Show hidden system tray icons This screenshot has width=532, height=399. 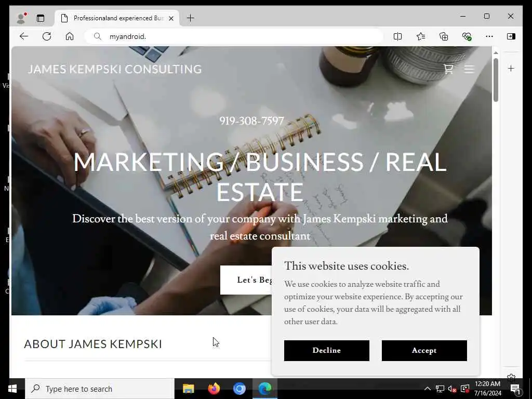[428, 389]
